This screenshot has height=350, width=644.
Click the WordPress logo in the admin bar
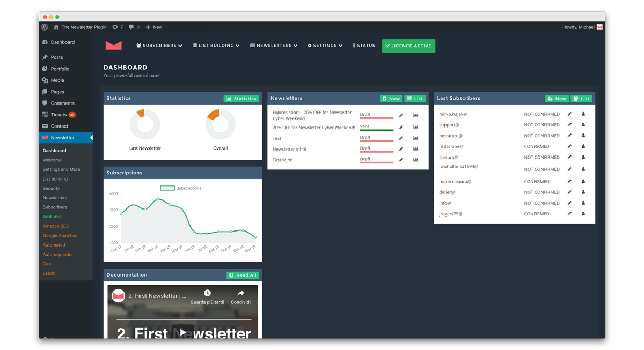44,27
